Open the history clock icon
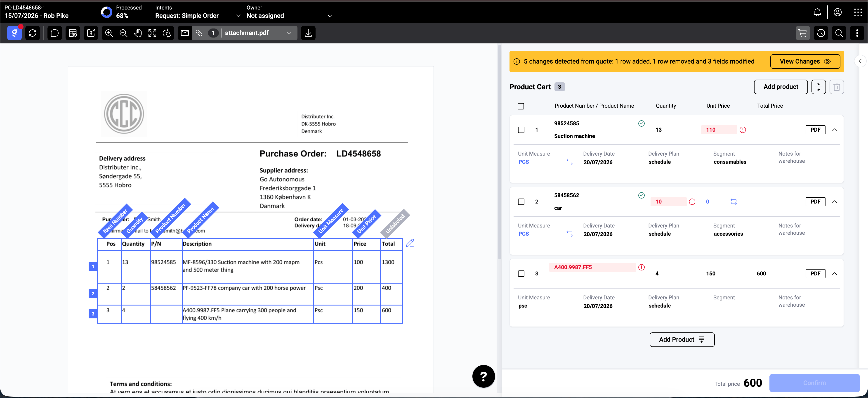This screenshot has width=868, height=398. point(821,33)
